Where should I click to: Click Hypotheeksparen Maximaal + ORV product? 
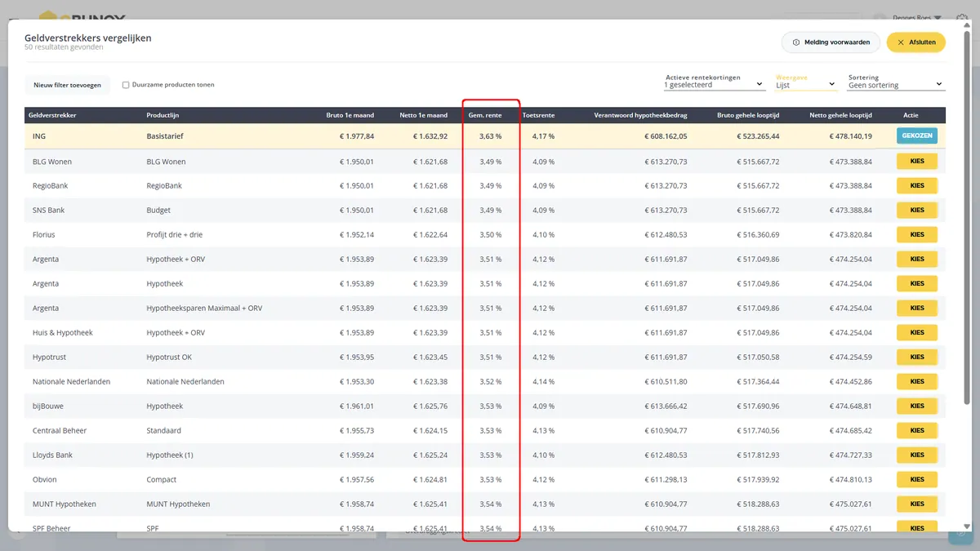204,309
